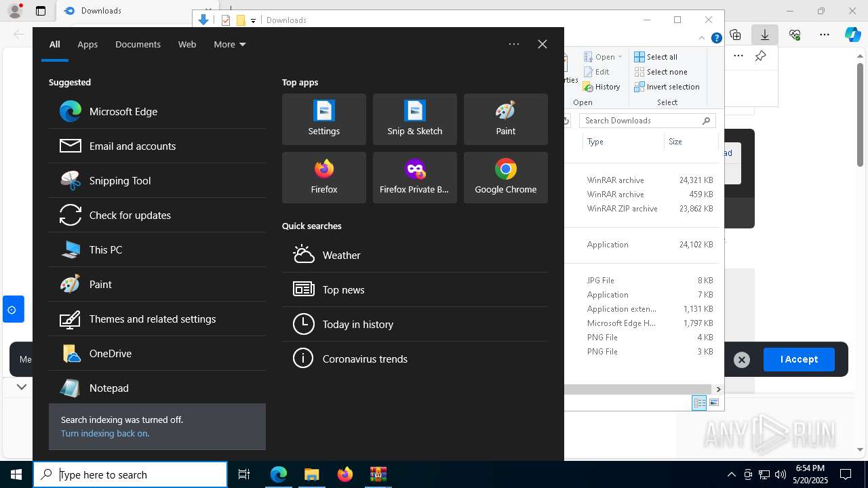Open Paint tile in Top apps
The width and height of the screenshot is (868, 488).
point(506,119)
